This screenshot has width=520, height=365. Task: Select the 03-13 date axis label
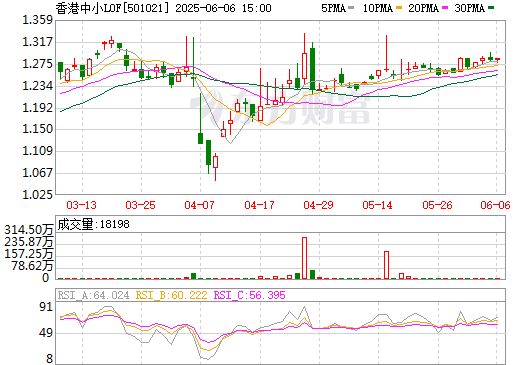(81, 205)
